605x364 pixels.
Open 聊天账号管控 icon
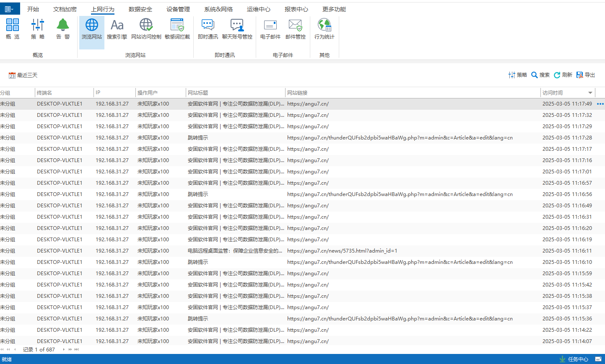click(x=237, y=29)
